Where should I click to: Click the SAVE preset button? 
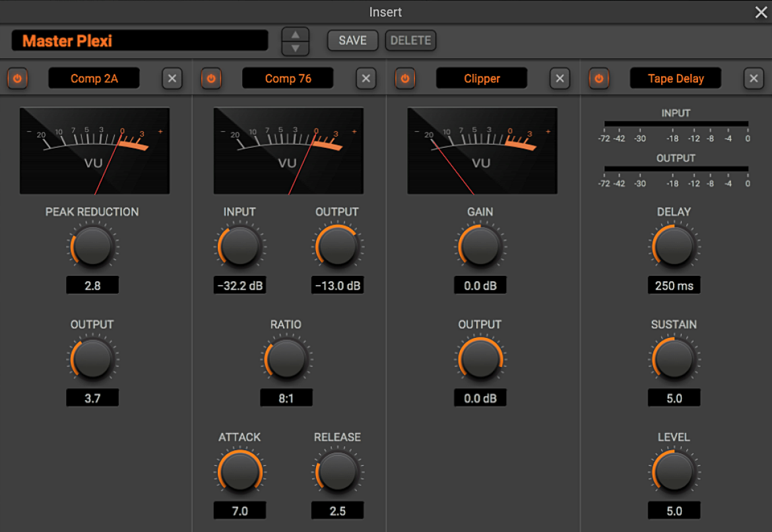coord(352,40)
